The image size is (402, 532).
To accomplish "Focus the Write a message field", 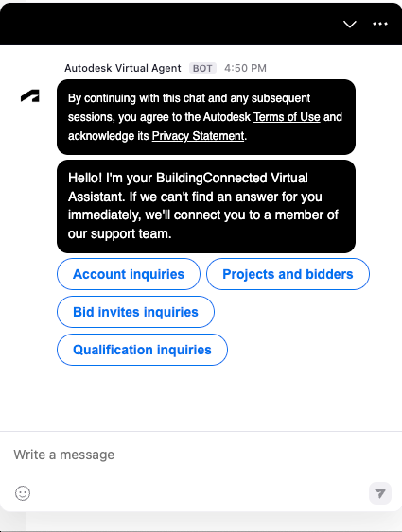I will (201, 455).
